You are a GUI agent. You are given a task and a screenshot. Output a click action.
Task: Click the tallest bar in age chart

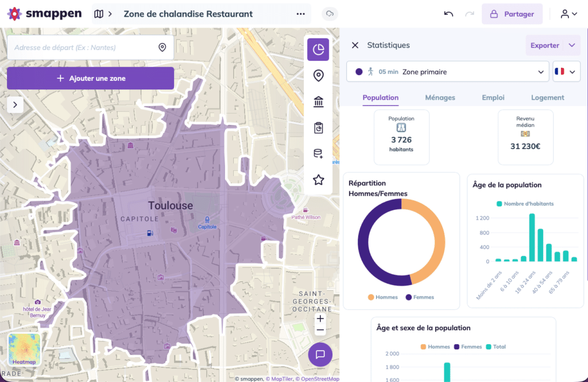532,237
